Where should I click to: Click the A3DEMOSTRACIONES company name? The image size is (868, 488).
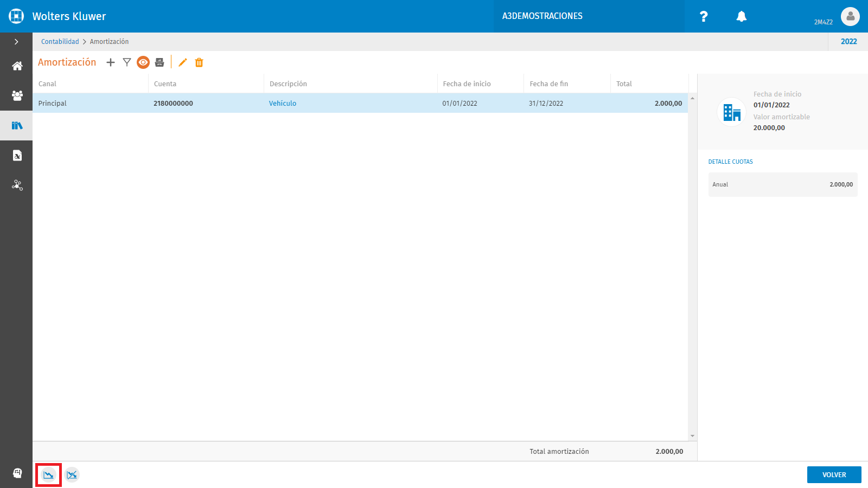tap(542, 16)
